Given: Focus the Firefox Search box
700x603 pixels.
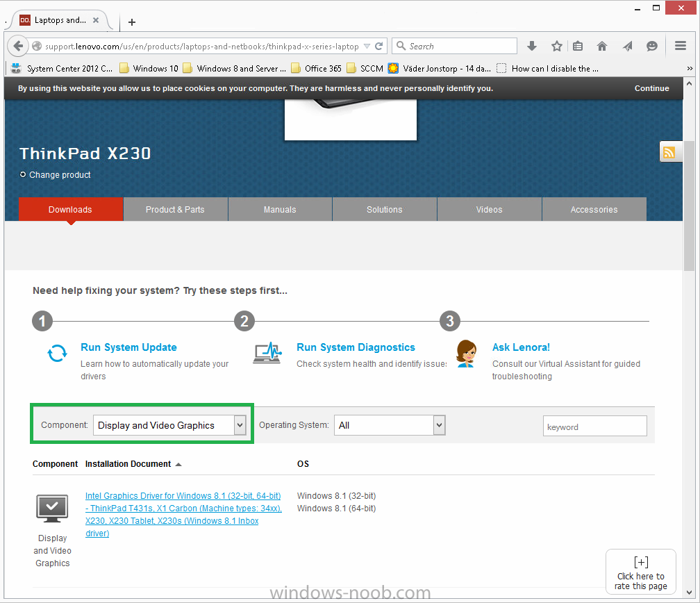Looking at the screenshot, I should [454, 46].
